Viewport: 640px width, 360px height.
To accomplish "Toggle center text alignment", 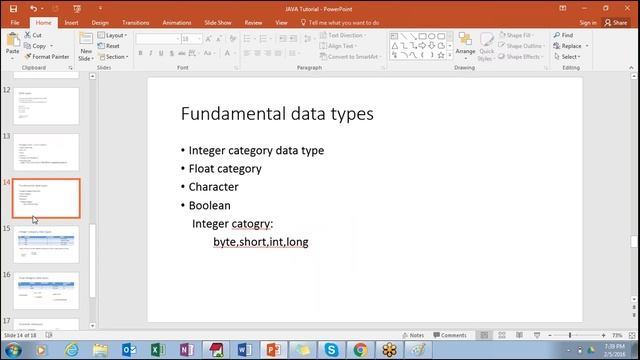I will [x=257, y=53].
